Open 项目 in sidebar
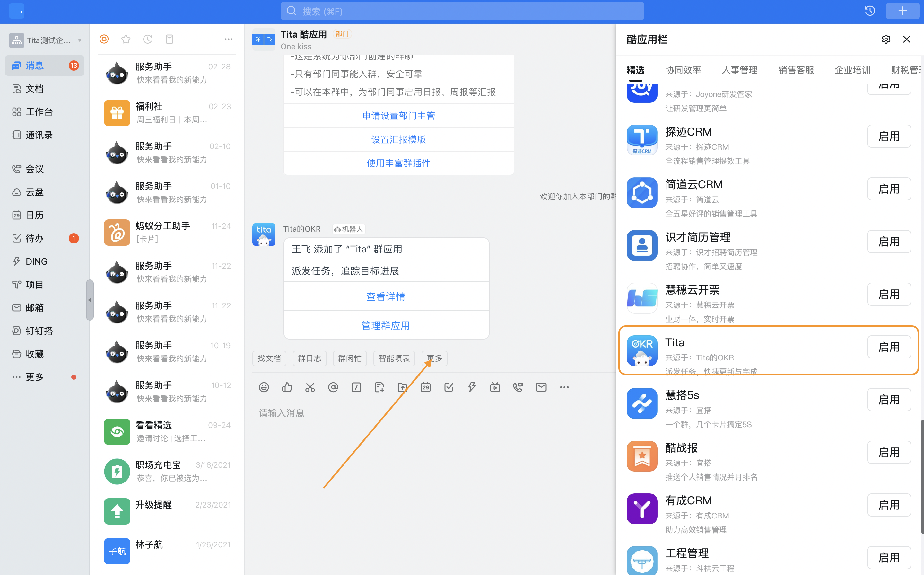924x575 pixels. coord(45,285)
